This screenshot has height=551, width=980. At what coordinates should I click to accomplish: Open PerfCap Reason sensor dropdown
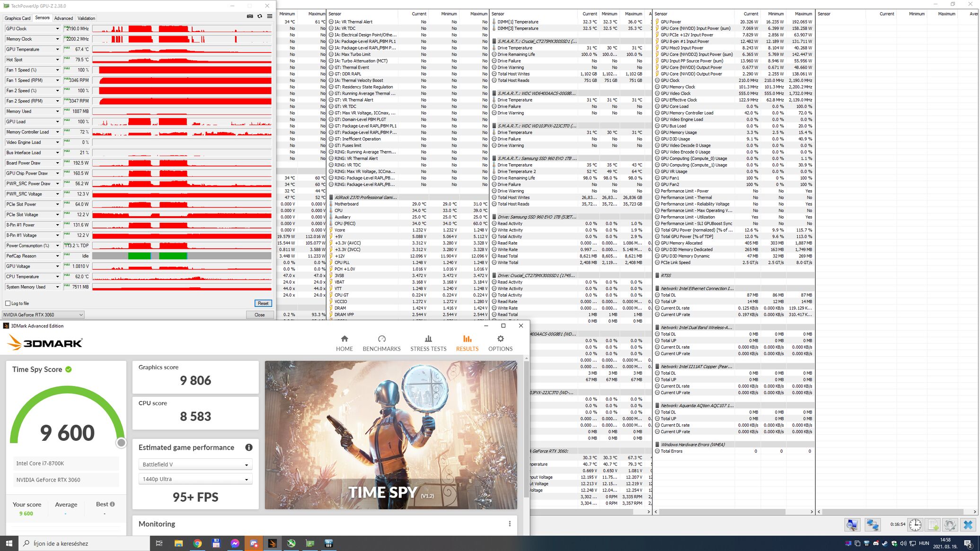click(x=58, y=256)
